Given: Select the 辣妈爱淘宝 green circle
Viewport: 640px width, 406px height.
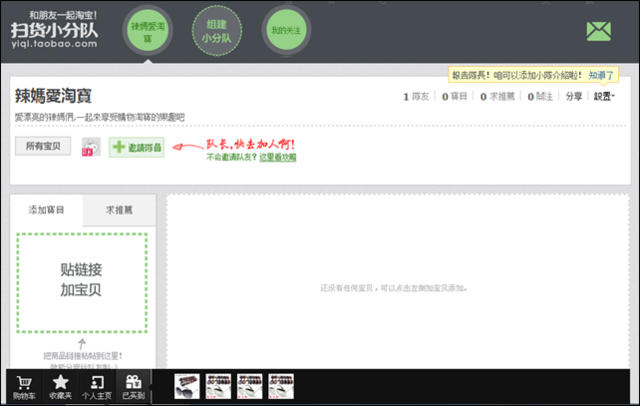Looking at the screenshot, I should (148, 30).
